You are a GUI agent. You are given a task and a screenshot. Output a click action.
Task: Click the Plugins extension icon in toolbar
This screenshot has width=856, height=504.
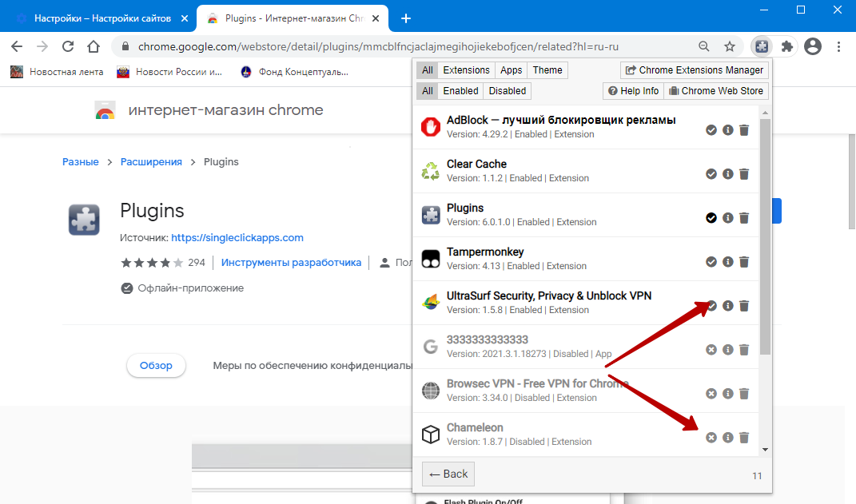click(x=762, y=46)
